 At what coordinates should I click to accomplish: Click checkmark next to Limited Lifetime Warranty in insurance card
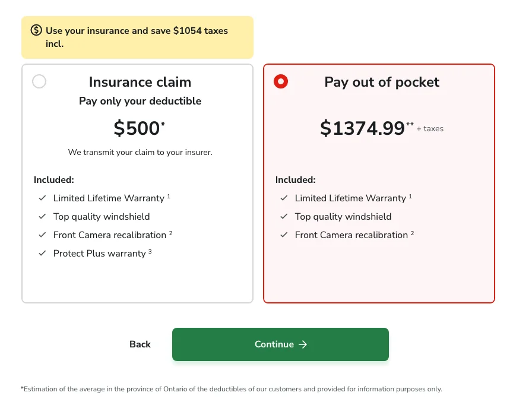point(42,198)
